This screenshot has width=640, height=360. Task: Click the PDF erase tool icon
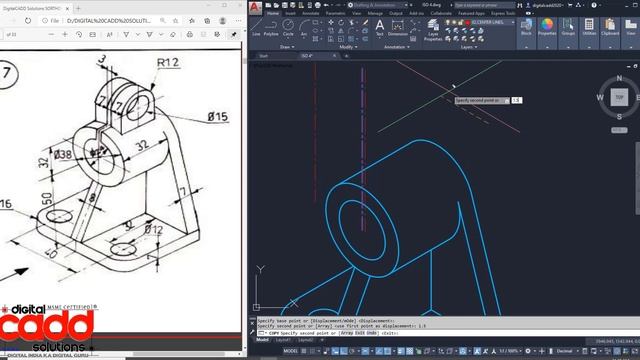point(173,35)
